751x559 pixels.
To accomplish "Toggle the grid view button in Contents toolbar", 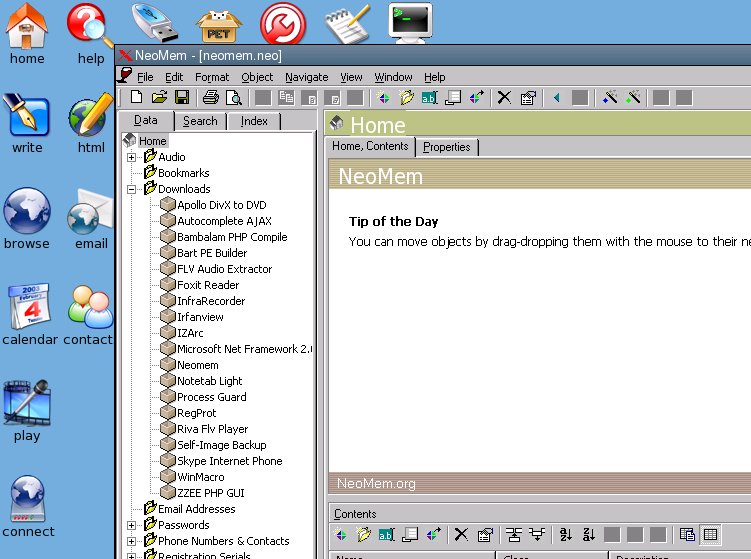I will tap(710, 535).
